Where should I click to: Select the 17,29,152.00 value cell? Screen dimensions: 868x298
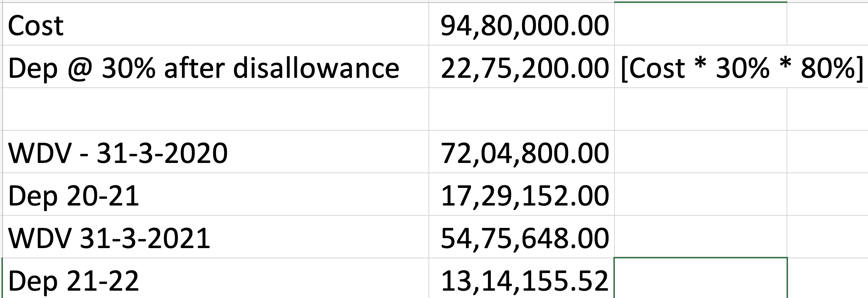(x=522, y=195)
